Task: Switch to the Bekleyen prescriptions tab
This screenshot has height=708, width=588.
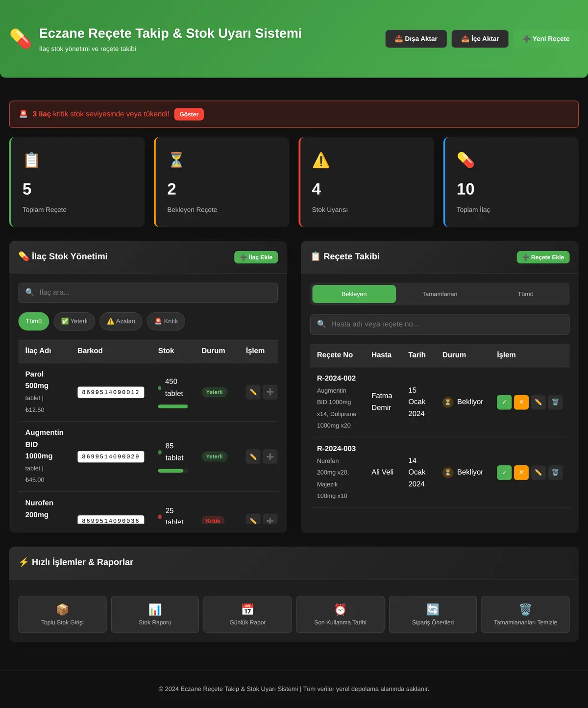Action: coord(354,294)
